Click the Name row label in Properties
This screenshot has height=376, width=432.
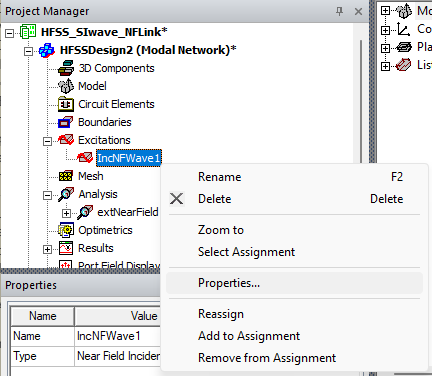43,336
